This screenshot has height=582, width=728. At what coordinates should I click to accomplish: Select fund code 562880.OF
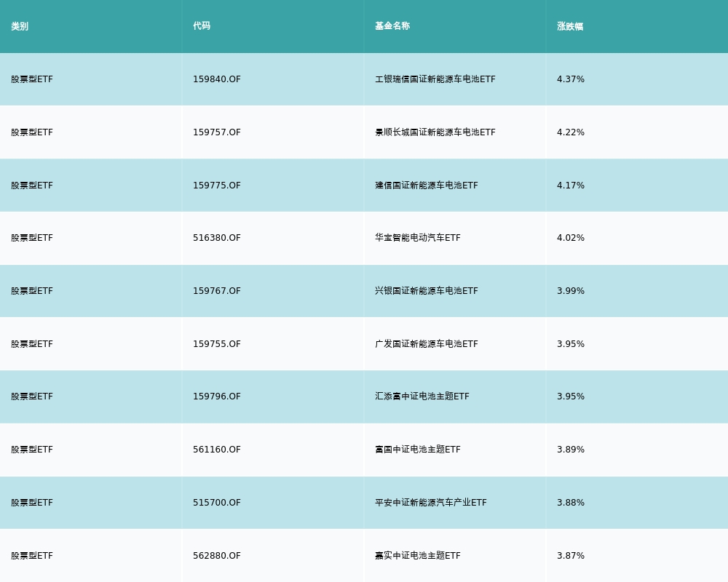pos(217,556)
